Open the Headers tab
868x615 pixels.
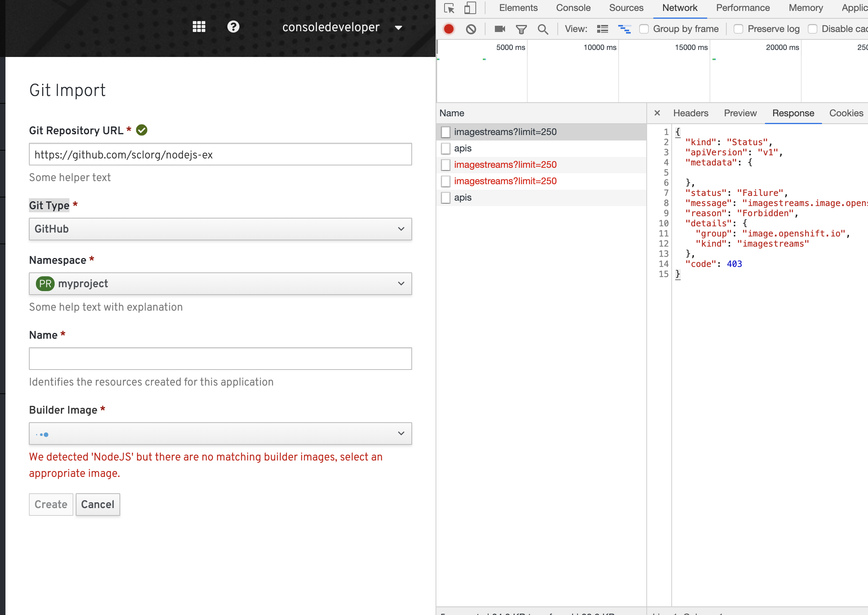tap(690, 113)
